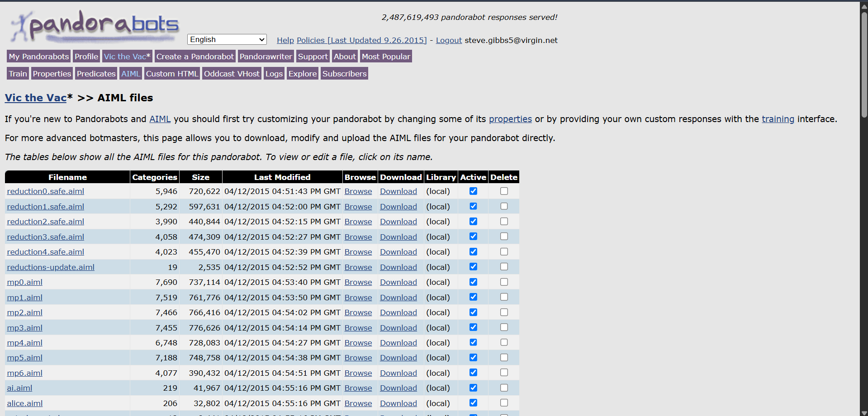Image resolution: width=868 pixels, height=416 pixels.
Task: Download reduction0.safe.aiml
Action: (x=398, y=191)
